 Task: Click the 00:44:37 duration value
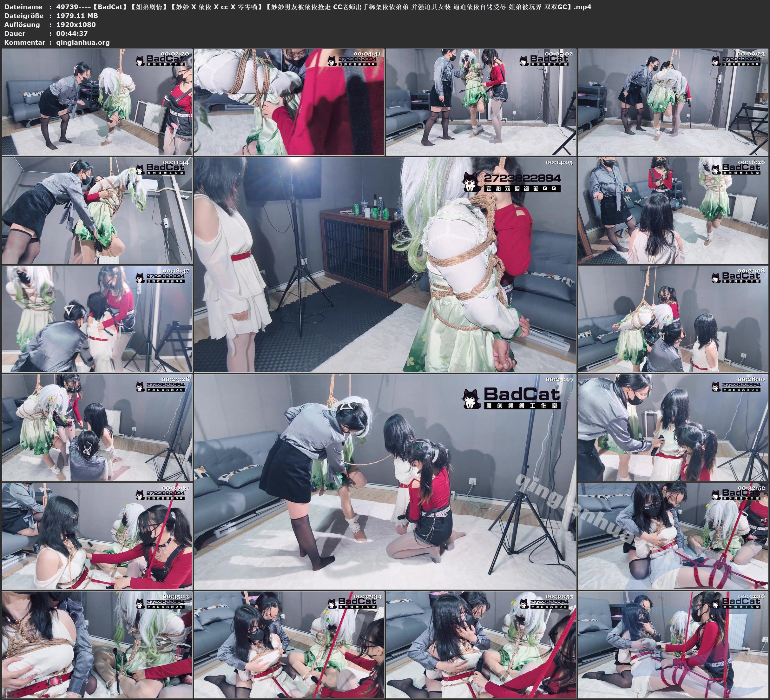tap(72, 33)
